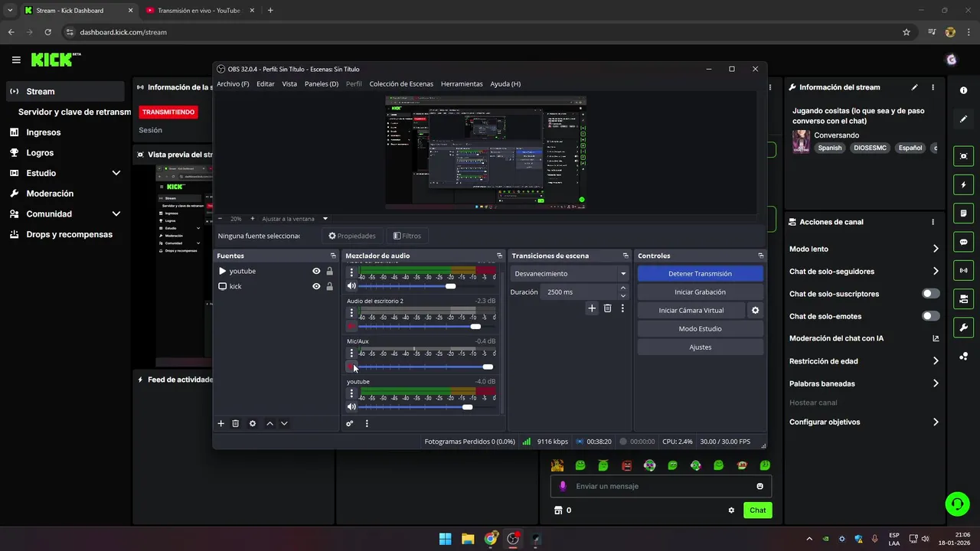Open Desvanecimiento transition dropdown

click(569, 273)
